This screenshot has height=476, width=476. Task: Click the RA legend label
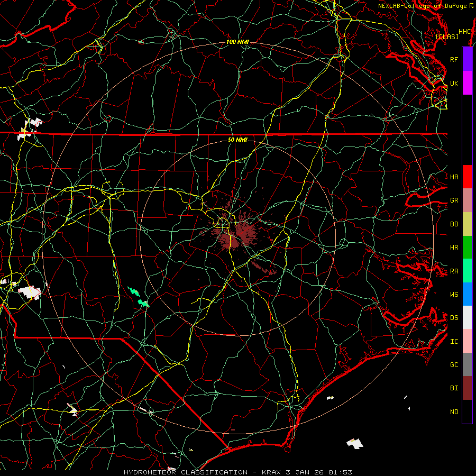(454, 271)
